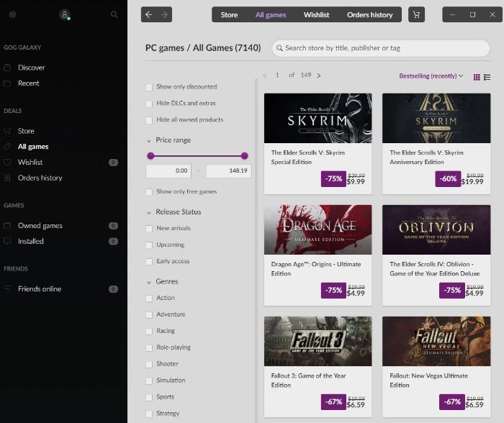Tick the Role-playing genre checkbox
This screenshot has height=423, width=504.
point(149,348)
